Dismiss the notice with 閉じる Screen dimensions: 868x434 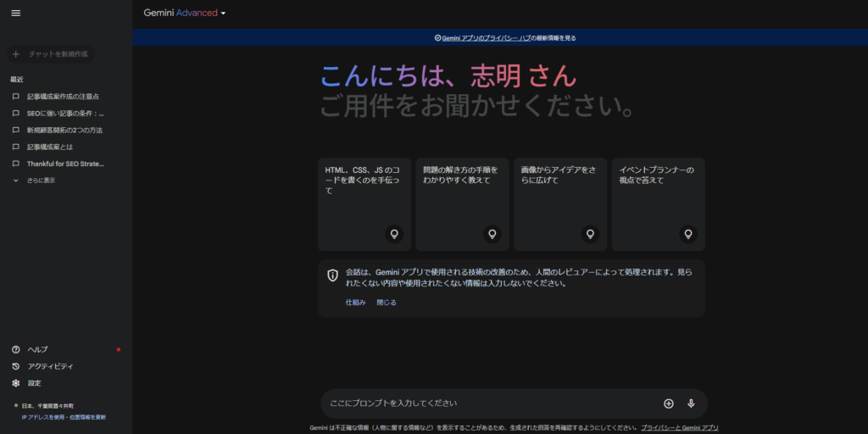pyautogui.click(x=387, y=303)
